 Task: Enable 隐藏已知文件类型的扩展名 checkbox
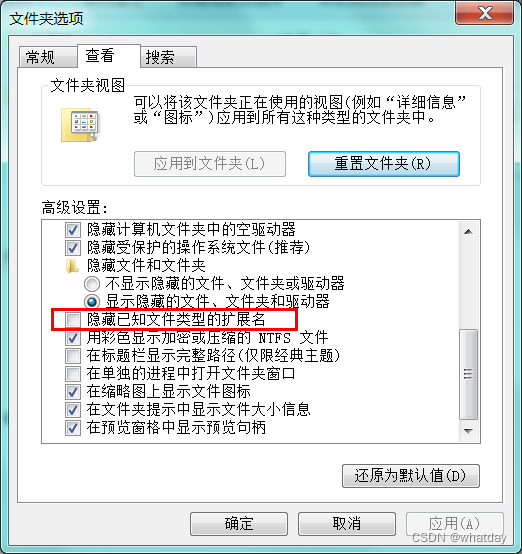[x=73, y=320]
